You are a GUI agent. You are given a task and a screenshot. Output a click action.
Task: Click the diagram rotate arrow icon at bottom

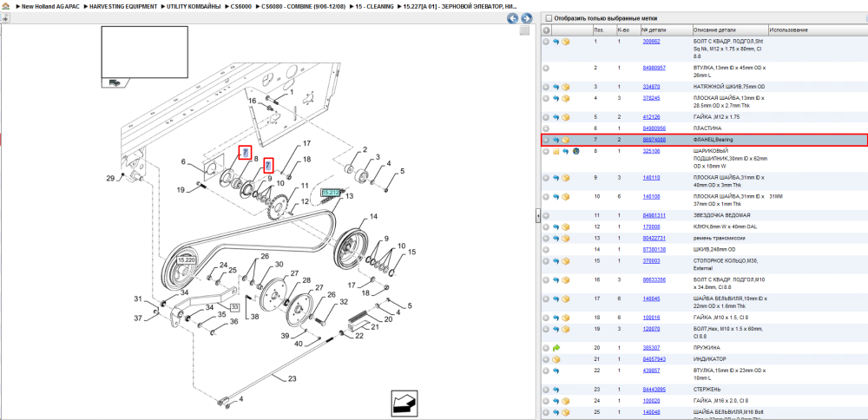[403, 403]
